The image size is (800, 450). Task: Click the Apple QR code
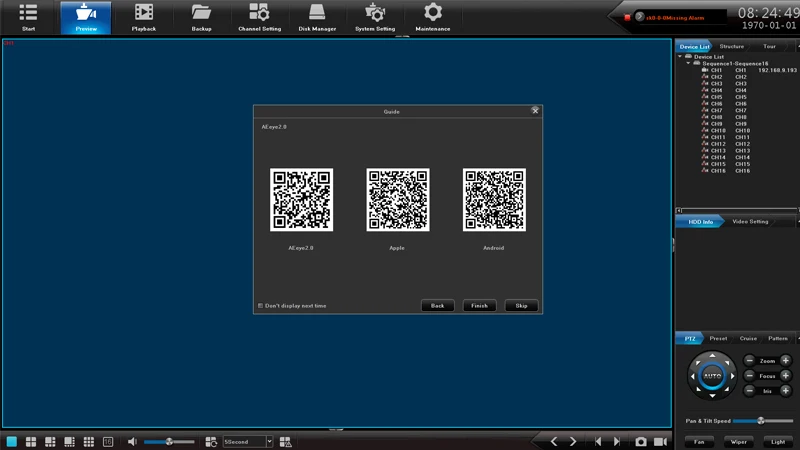pos(397,199)
